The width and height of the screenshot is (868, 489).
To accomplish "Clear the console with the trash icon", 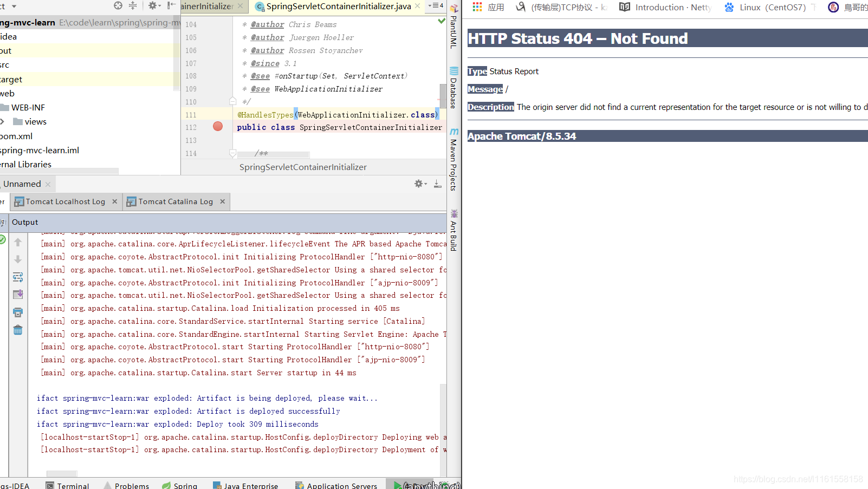I will 18,330.
